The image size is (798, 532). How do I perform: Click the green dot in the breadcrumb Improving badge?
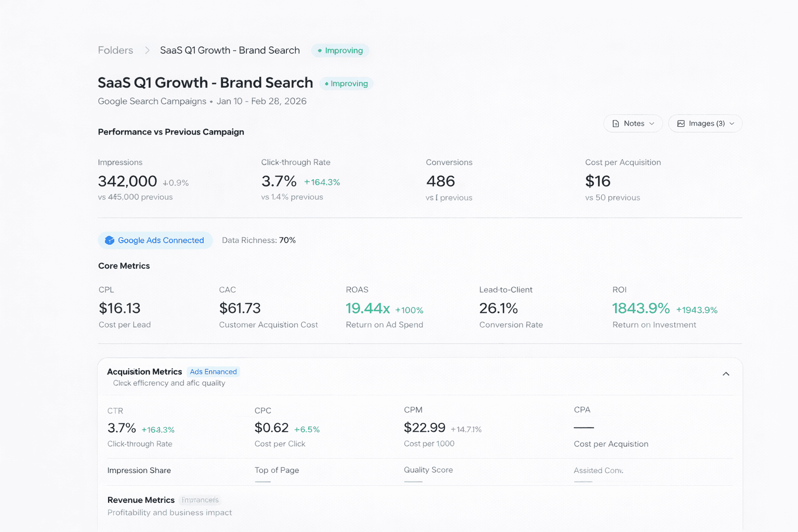coord(320,51)
